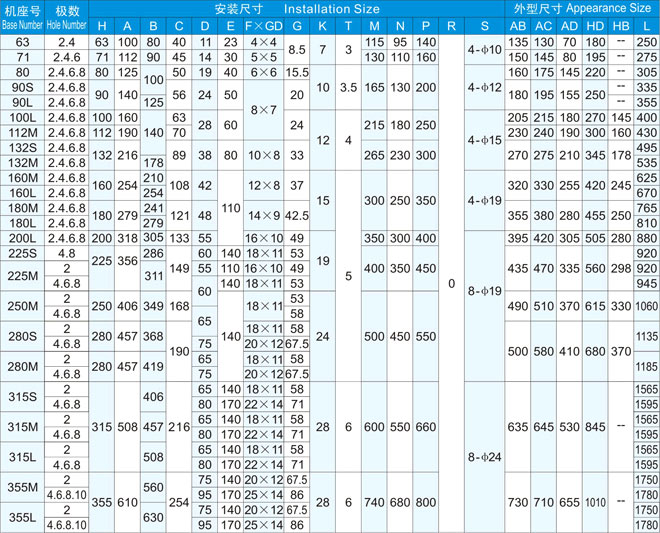The image size is (660, 533).
Task: Select the 'S' column header
Action: pyautogui.click(x=484, y=26)
